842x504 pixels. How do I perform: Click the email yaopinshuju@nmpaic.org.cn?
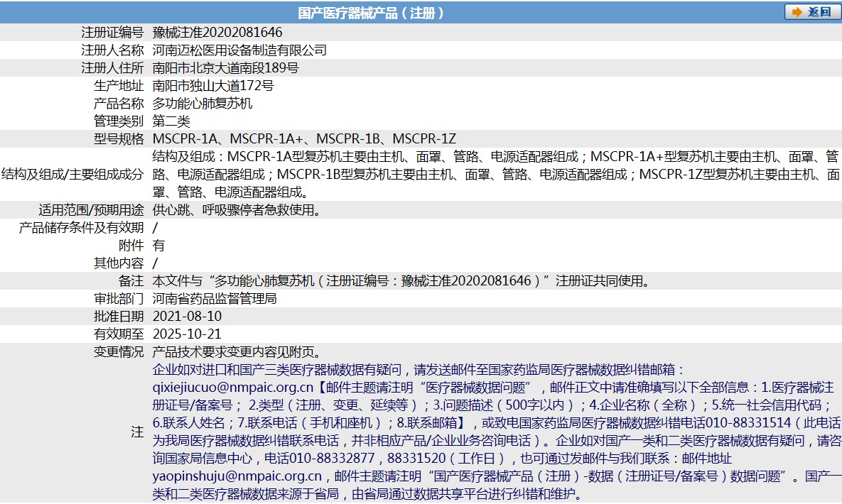pyautogui.click(x=237, y=476)
